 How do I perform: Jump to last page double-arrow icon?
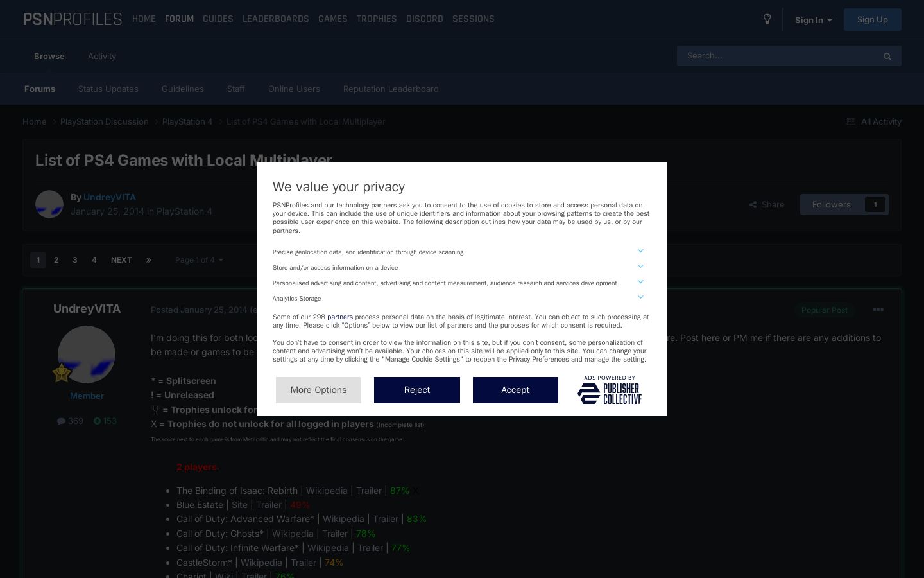[x=148, y=260]
